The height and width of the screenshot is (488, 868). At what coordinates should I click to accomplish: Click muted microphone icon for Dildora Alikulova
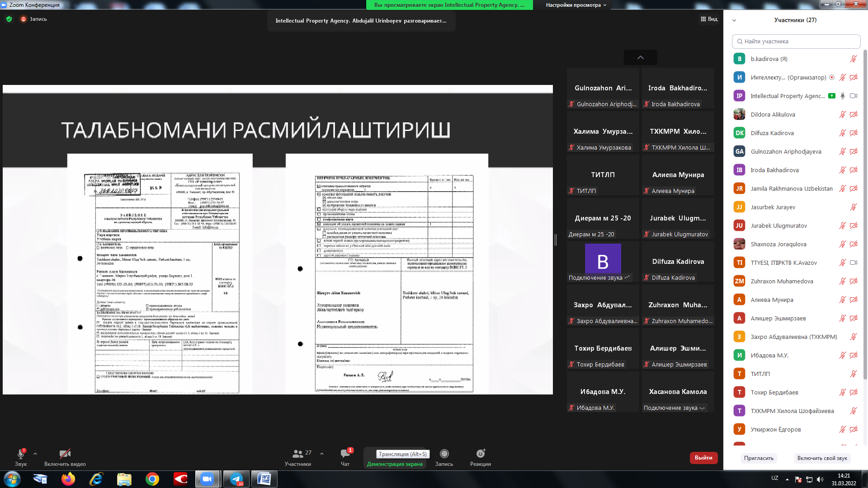pyautogui.click(x=842, y=115)
